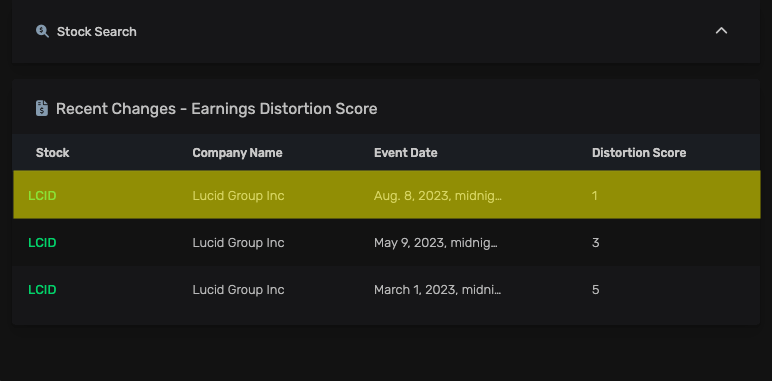The height and width of the screenshot is (381, 772).
Task: Sort by the Distortion Score column header
Action: click(x=639, y=153)
